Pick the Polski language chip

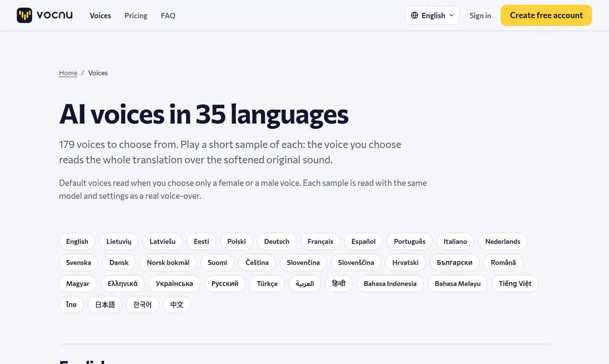point(236,241)
